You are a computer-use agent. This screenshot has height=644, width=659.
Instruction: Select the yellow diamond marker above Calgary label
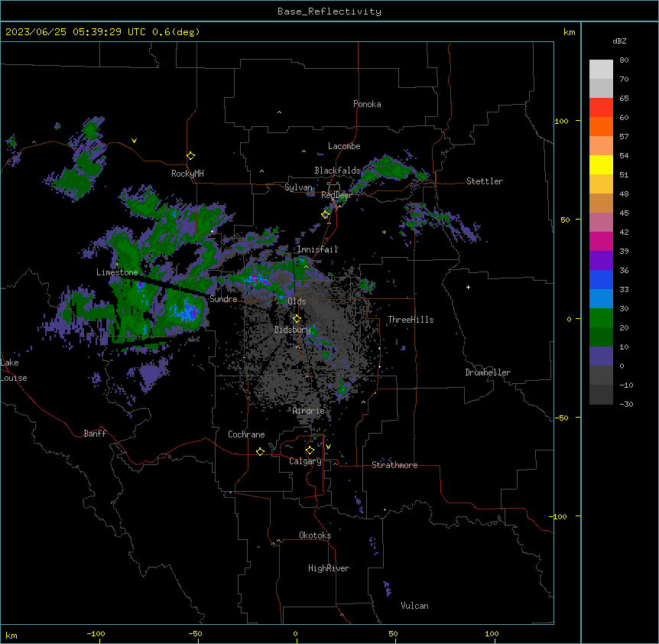310,450
